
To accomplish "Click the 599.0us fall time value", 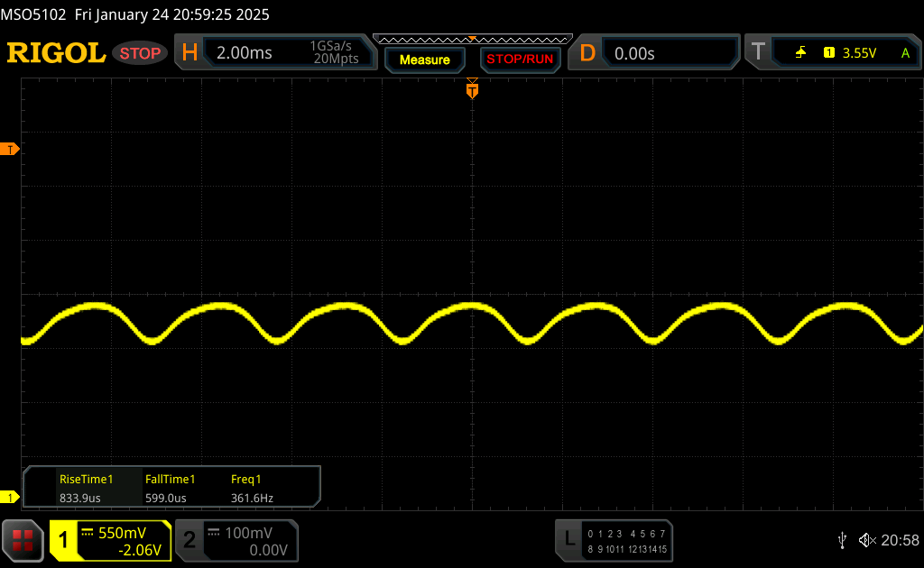I will 166,498.
